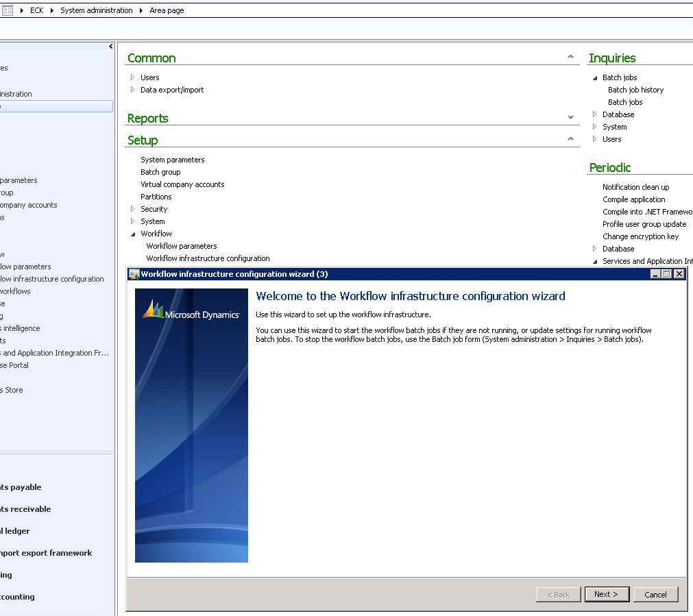The image size is (693, 616).
Task: Click ECK in the breadcrumb bar
Action: pos(36,10)
